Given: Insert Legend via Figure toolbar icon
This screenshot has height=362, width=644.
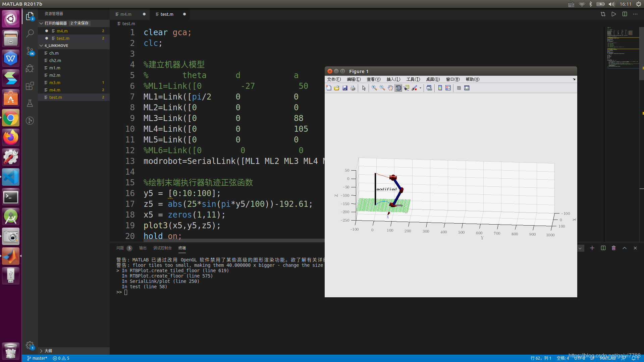Looking at the screenshot, I should click(x=448, y=88).
